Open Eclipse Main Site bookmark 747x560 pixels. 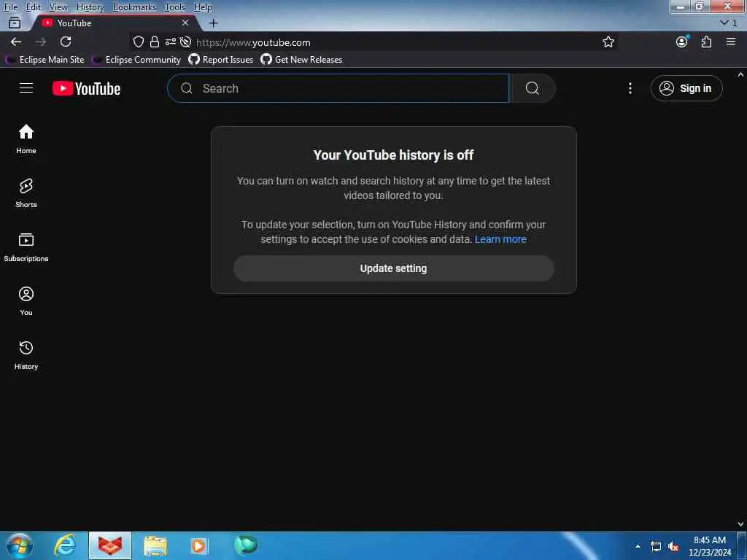[x=44, y=60]
